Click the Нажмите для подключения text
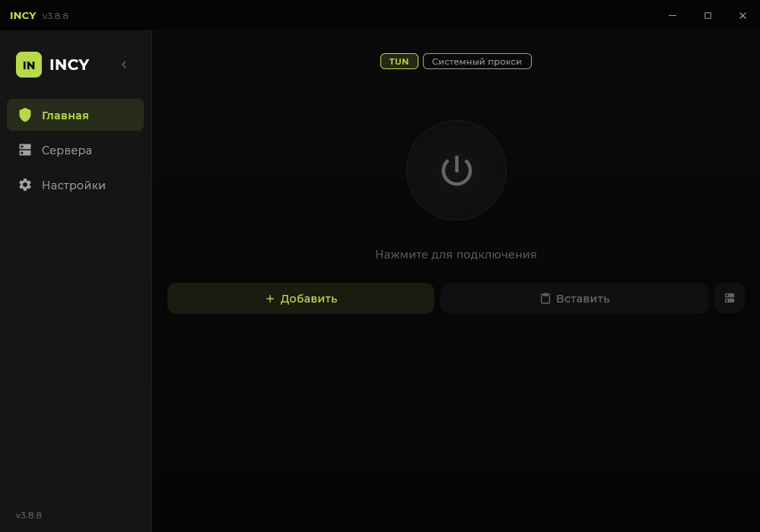Screen dimensions: 760x532 (x=455, y=255)
